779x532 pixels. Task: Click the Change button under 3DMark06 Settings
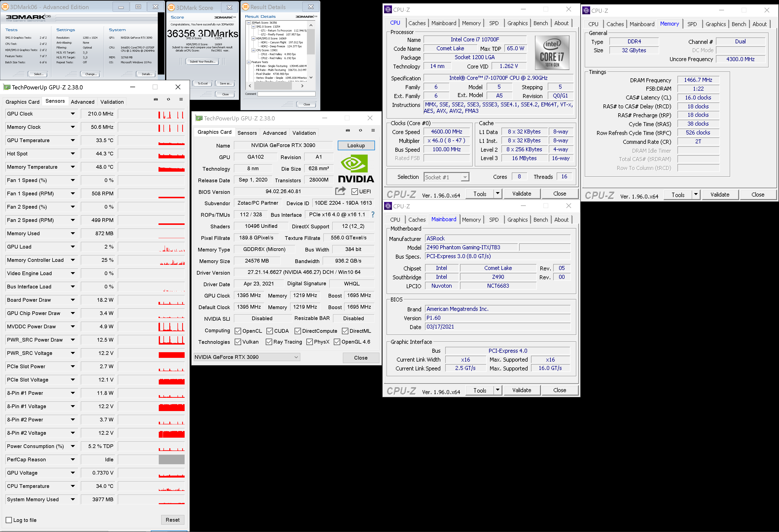point(90,74)
